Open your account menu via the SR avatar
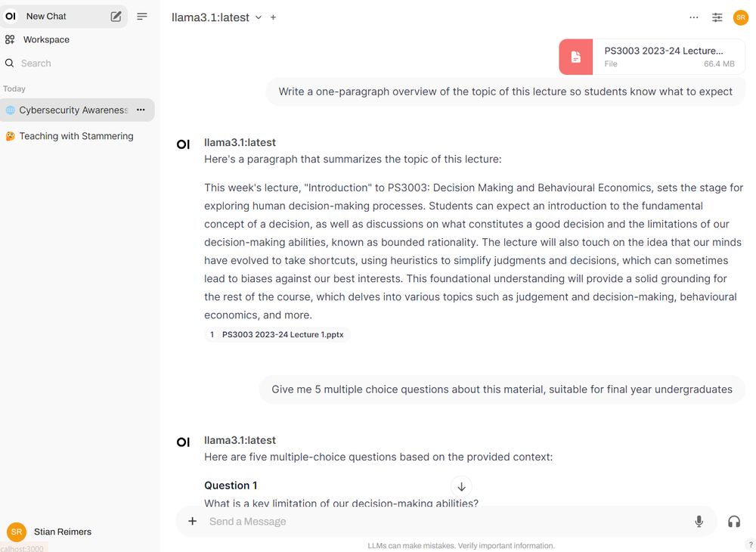Viewport: 756px width, 552px height. pyautogui.click(x=740, y=17)
